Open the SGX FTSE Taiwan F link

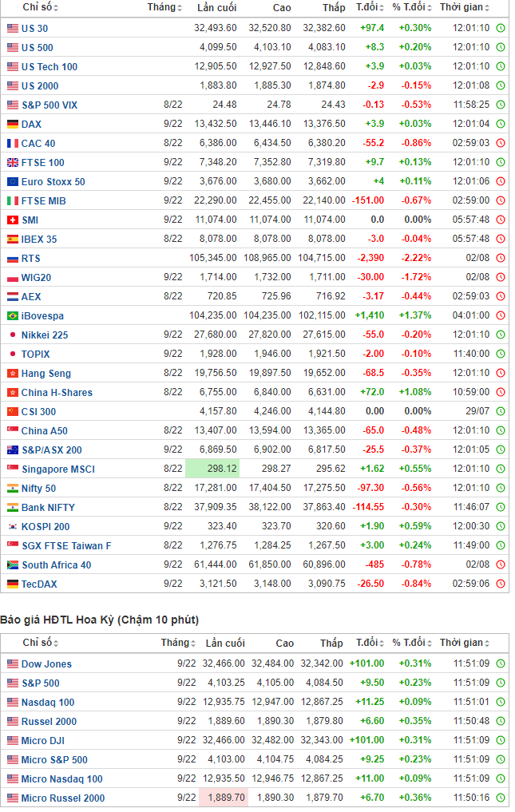pos(66,546)
